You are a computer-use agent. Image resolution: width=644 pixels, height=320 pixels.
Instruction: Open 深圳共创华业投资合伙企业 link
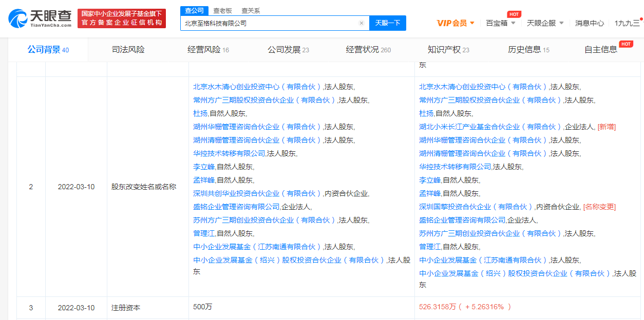coord(257,193)
